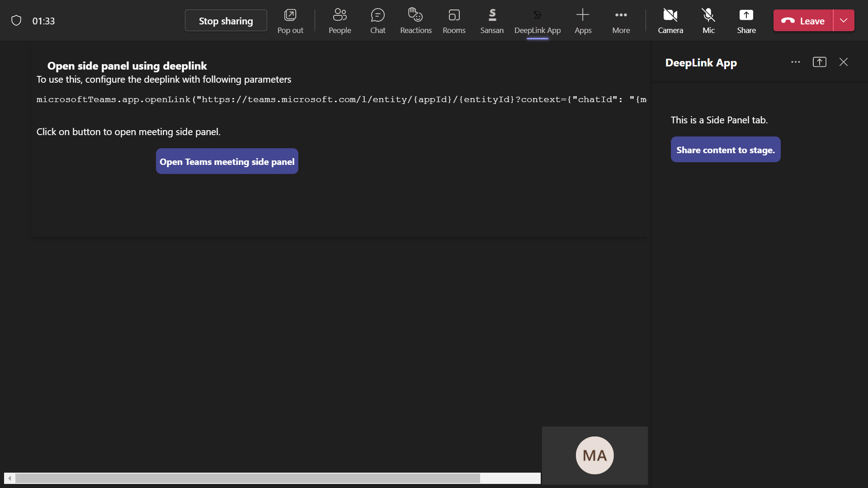Click the MA participant avatar tile

click(594, 455)
